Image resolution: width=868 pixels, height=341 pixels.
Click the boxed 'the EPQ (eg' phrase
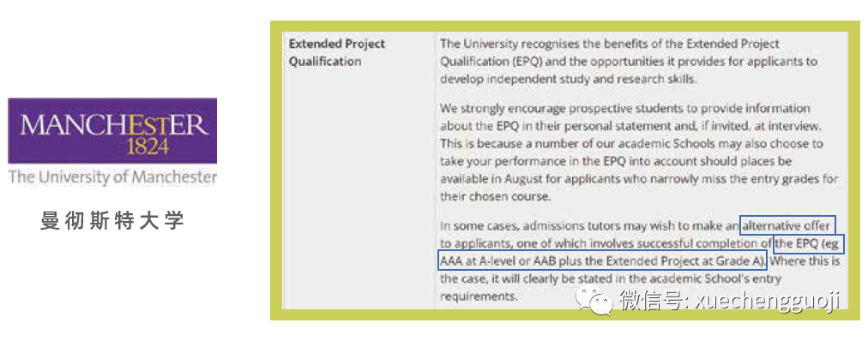(807, 243)
